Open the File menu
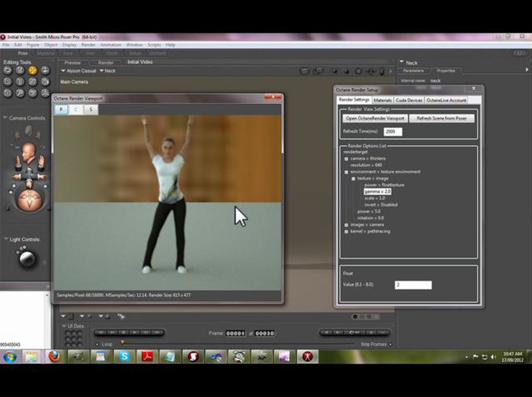Image resolution: width=532 pixels, height=397 pixels. (6, 45)
